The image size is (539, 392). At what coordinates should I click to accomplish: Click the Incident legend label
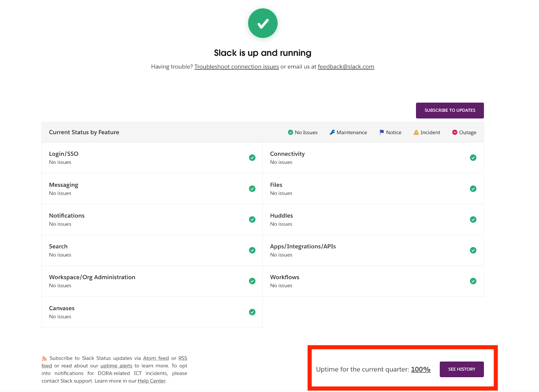click(x=430, y=132)
